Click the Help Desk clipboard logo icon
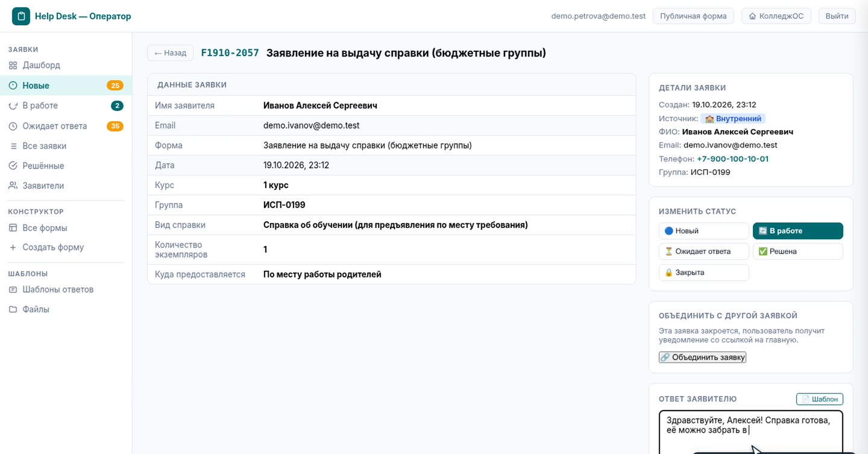868x454 pixels. (21, 16)
